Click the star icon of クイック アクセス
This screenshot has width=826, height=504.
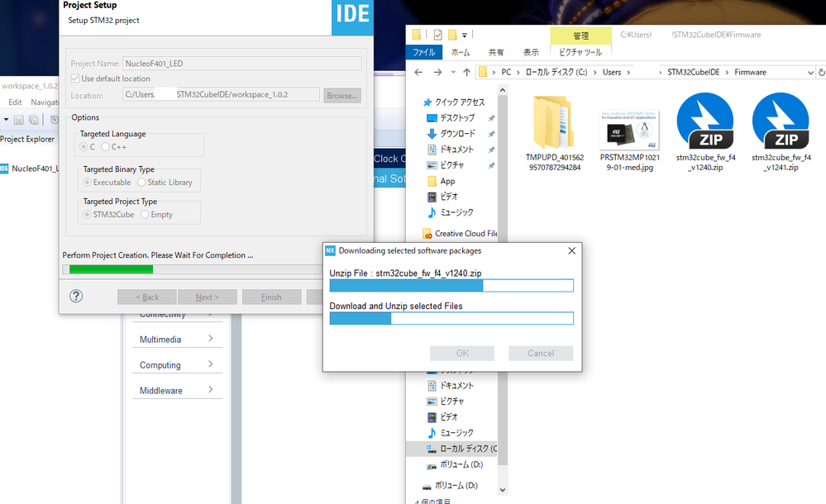tap(427, 102)
